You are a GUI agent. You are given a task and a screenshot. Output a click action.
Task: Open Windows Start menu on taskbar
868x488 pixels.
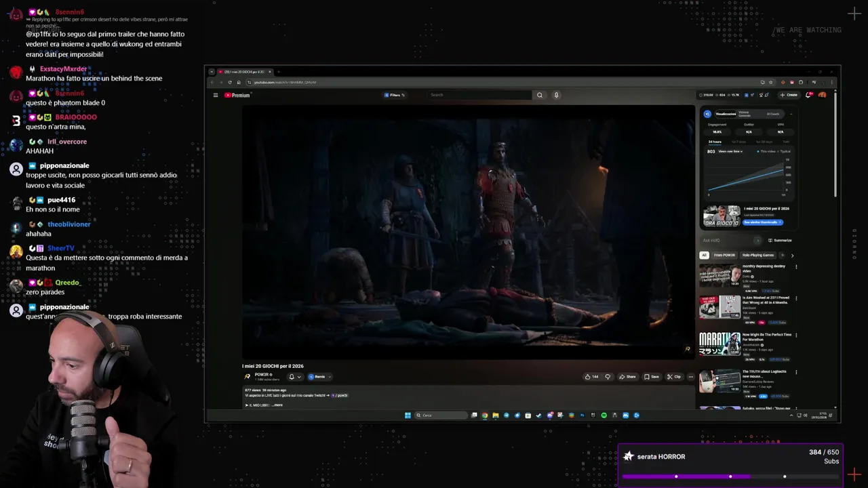point(408,415)
